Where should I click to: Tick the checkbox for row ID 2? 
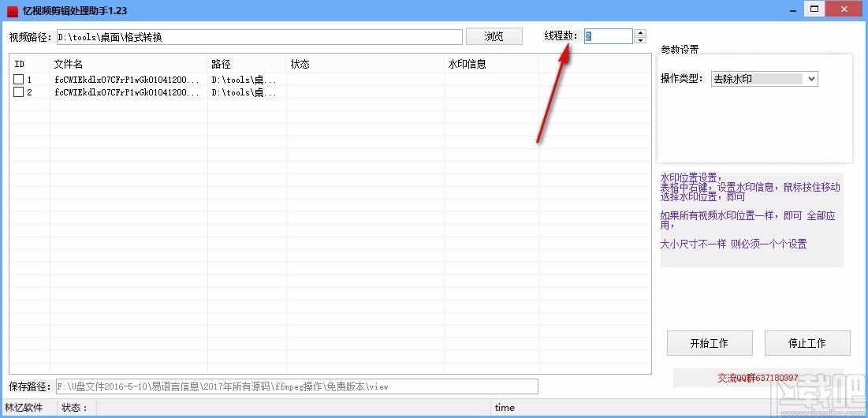click(x=18, y=92)
